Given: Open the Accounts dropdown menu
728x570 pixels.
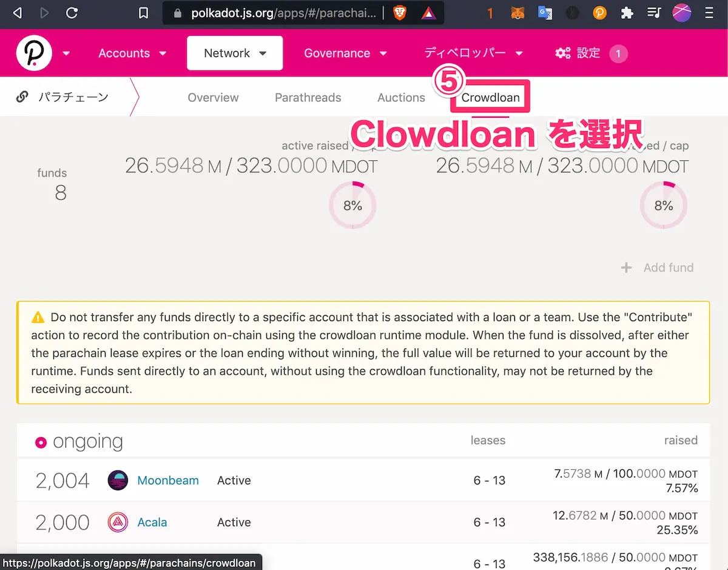Looking at the screenshot, I should (132, 53).
